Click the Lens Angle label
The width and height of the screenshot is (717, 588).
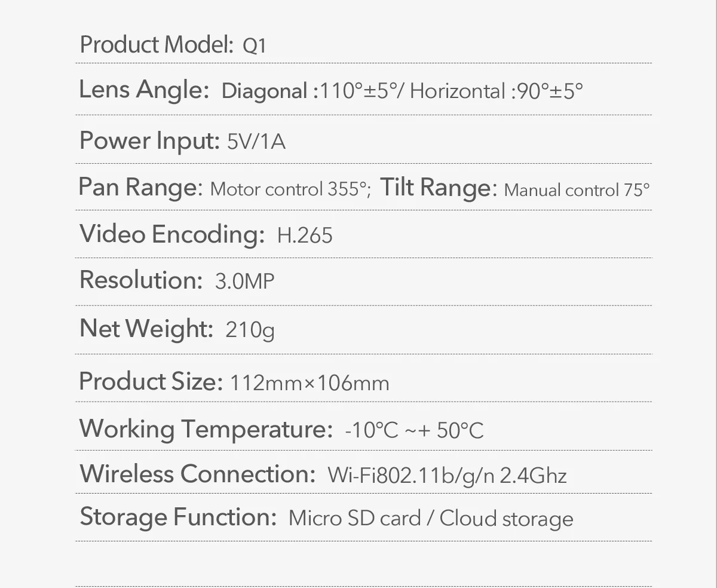click(x=144, y=90)
